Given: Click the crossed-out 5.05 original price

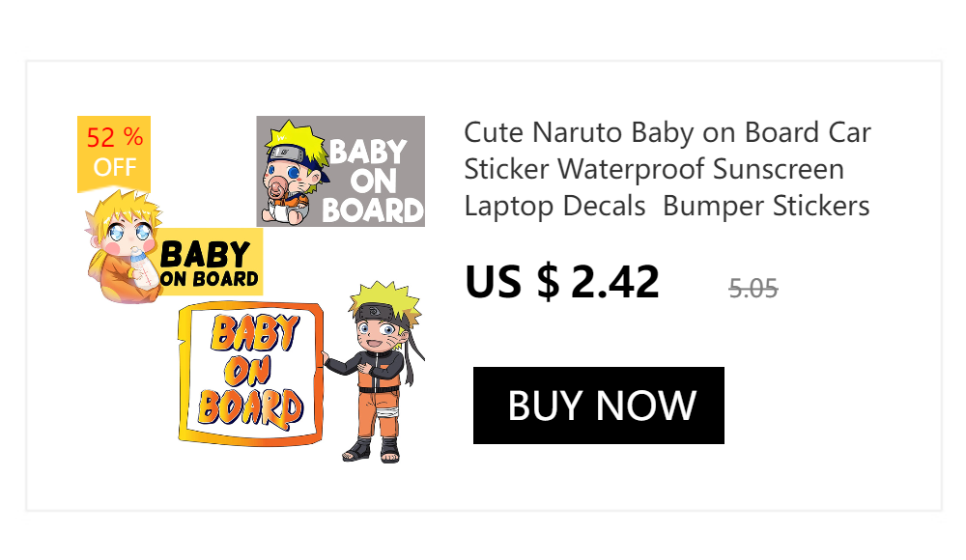Looking at the screenshot, I should click(753, 289).
